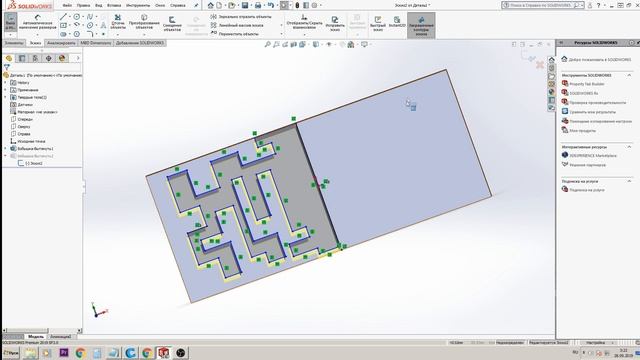This screenshot has width=640, height=360.
Task: Click the Rapid Sketch tool
Action: (378, 24)
